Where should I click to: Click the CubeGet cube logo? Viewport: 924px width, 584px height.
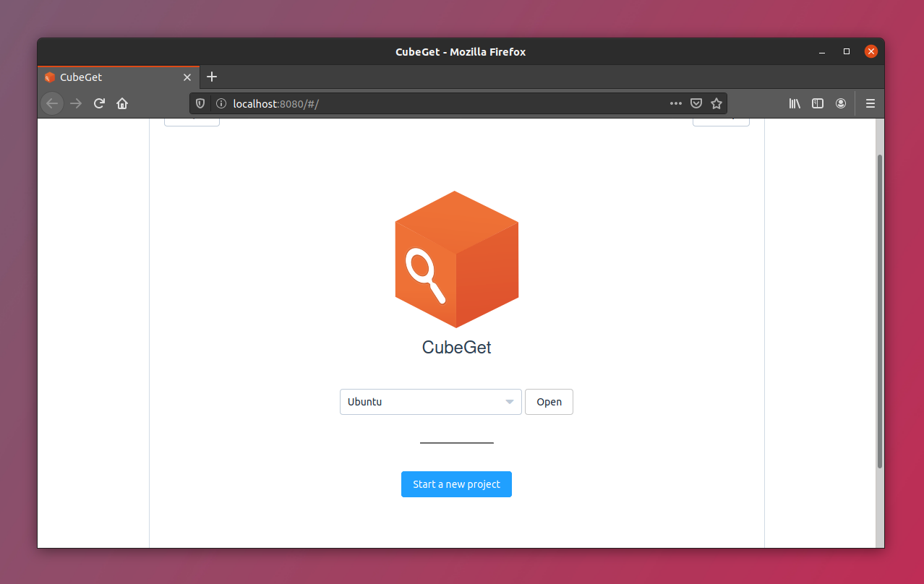[x=456, y=259]
